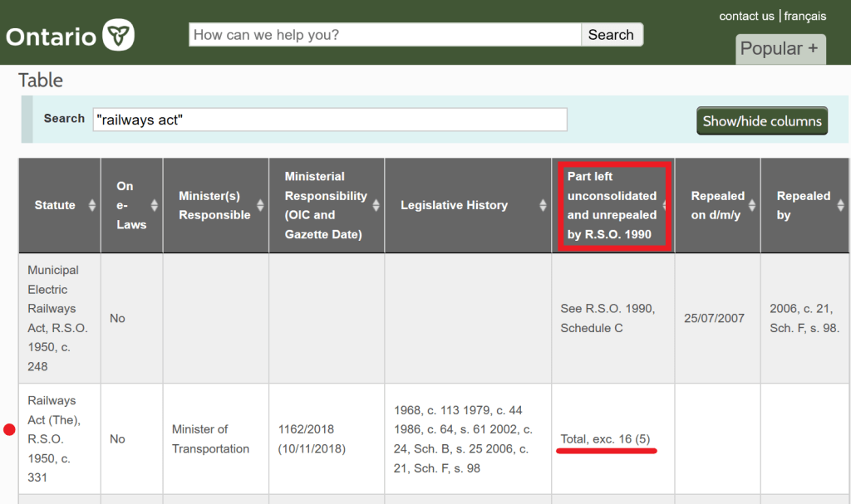Focus the 'How can we help you?' field
Screen dimensions: 851x504
[385, 35]
